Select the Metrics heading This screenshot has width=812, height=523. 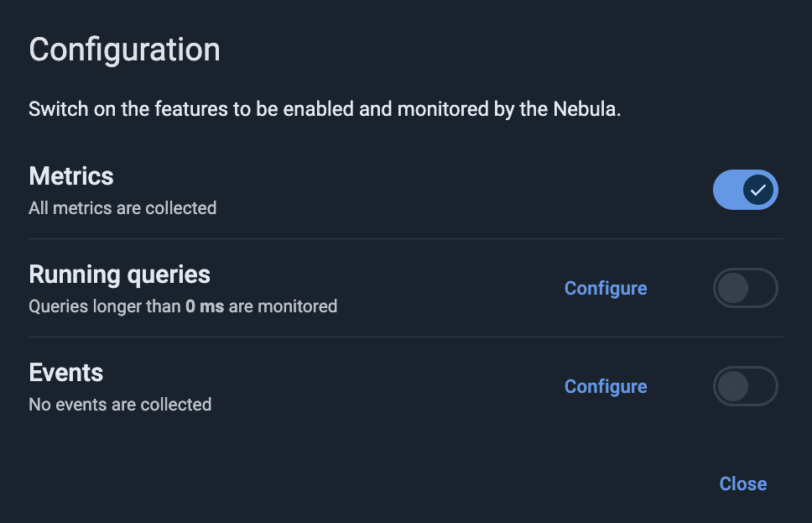coord(71,176)
